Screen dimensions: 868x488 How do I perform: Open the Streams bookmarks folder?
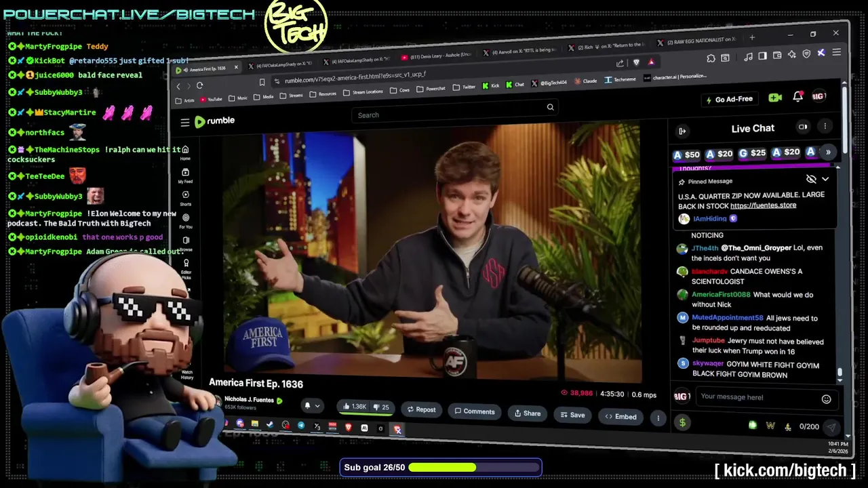(x=292, y=96)
